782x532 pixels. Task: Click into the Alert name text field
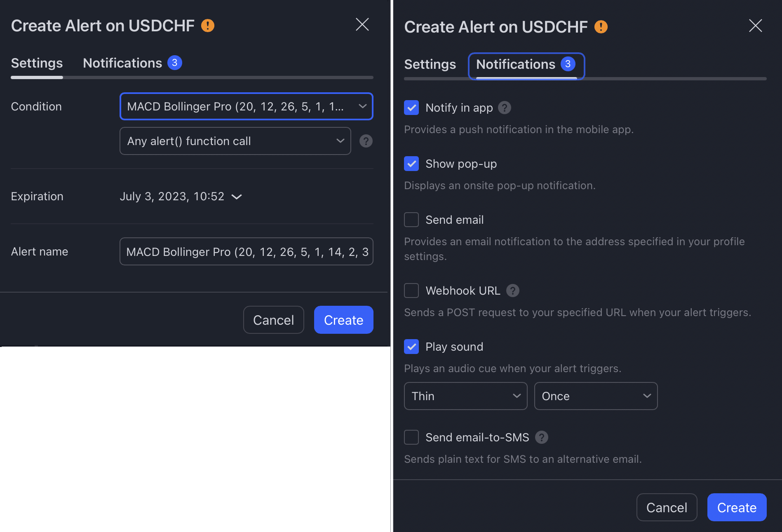pyautogui.click(x=247, y=251)
